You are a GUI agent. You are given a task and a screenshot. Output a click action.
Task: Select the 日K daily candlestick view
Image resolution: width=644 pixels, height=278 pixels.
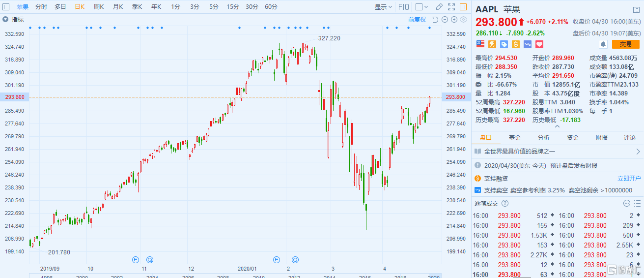80,7
